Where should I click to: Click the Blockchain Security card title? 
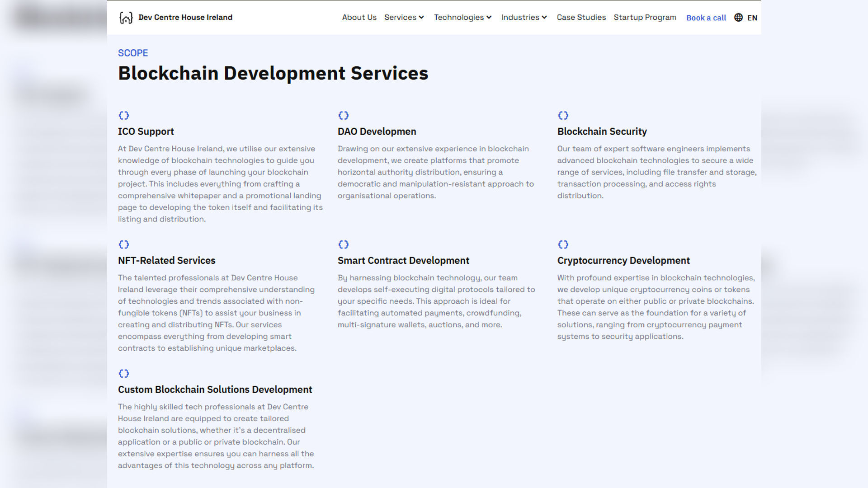602,131
